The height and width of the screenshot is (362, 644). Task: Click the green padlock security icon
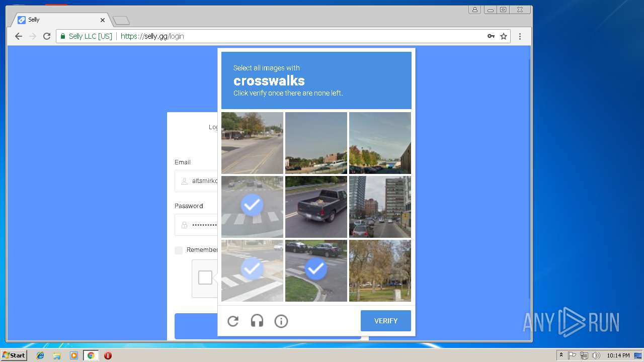[63, 36]
